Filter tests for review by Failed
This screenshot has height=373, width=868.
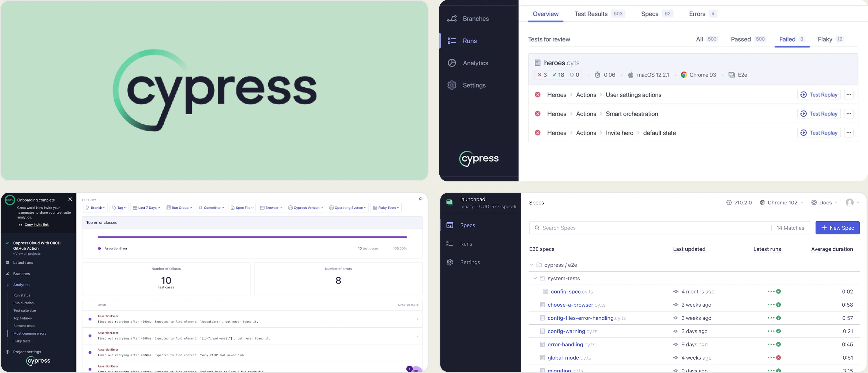(x=792, y=39)
